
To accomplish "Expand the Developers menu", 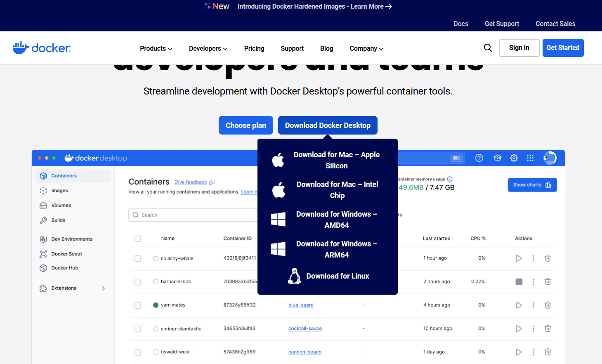I will click(208, 49).
